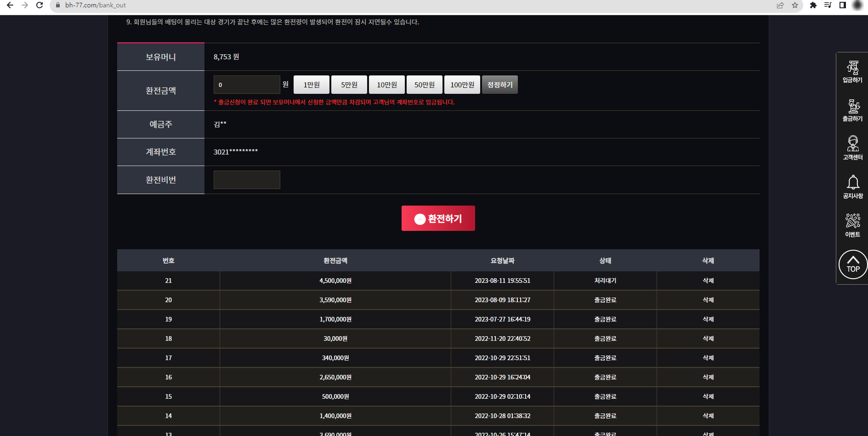Click the address bar URL bh-77.com/bank_out
Screen dimensions: 868x436
pos(96,5)
